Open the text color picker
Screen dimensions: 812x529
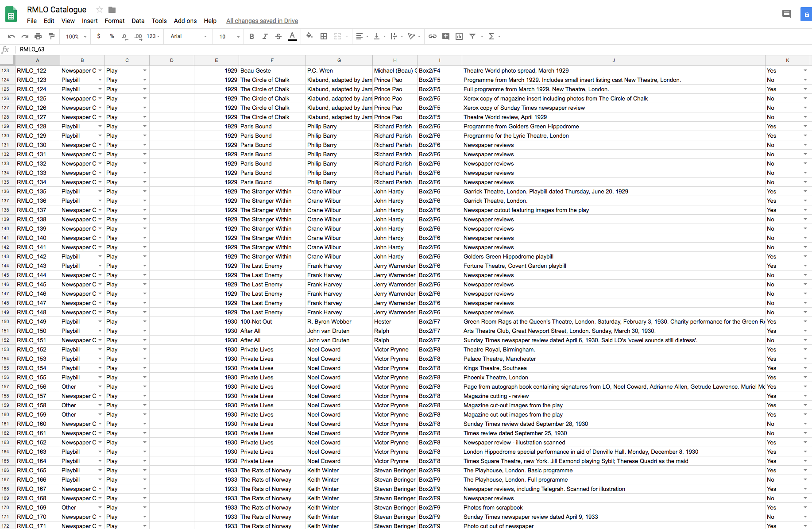(292, 36)
